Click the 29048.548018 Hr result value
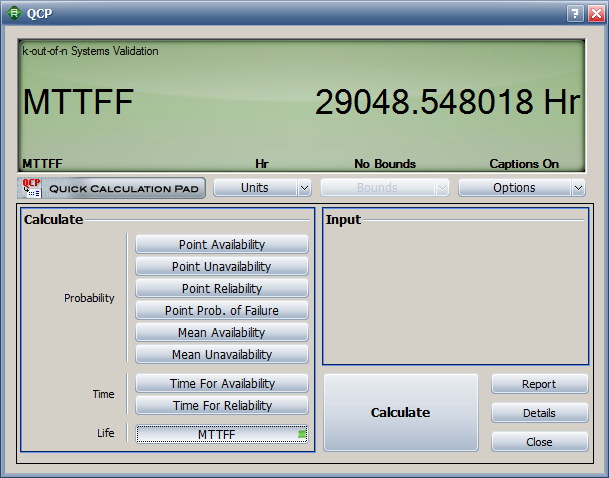 click(x=447, y=102)
